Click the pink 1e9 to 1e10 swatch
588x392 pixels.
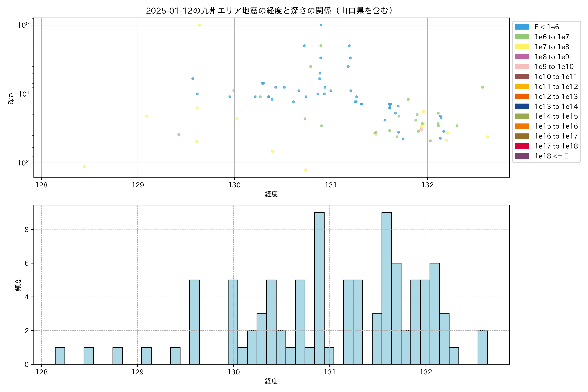tap(522, 67)
